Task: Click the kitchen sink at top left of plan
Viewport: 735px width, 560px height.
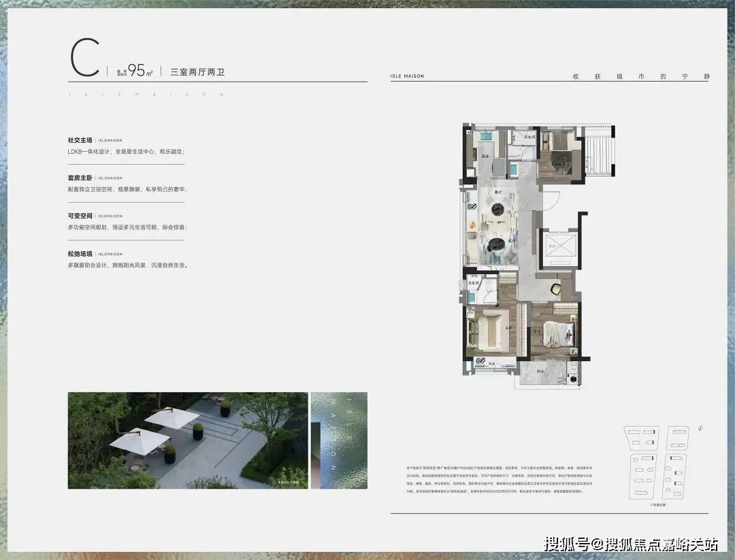Action: [x=485, y=137]
